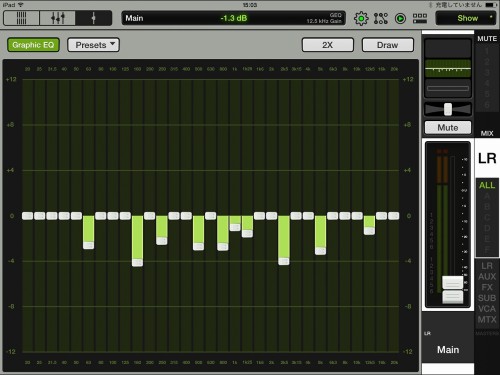Open the green EQ curve thumbnail

pyautogui.click(x=448, y=68)
